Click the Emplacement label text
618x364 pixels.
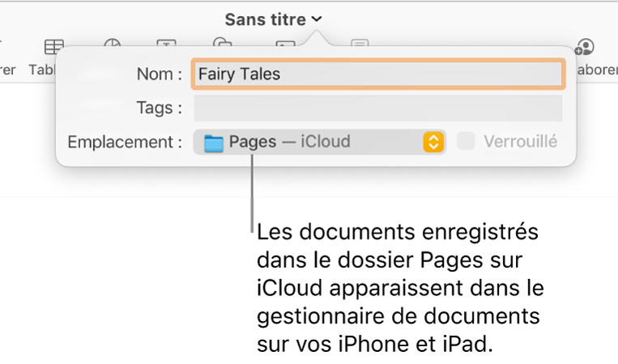click(125, 142)
